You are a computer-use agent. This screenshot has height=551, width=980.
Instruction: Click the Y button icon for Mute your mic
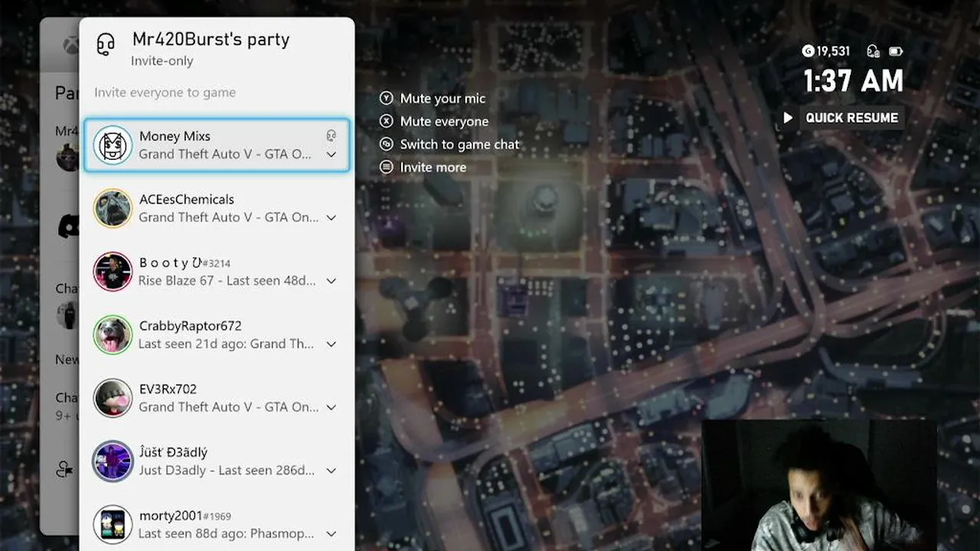[x=387, y=98]
